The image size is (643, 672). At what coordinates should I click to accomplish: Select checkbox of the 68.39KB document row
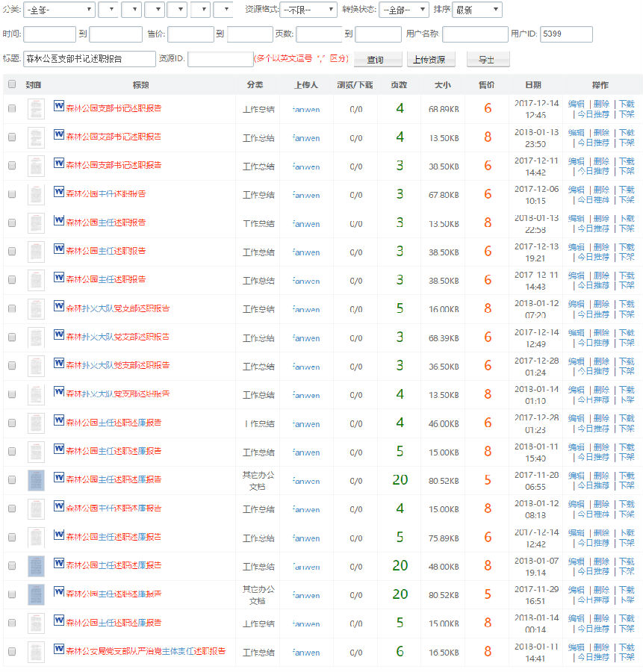point(11,337)
